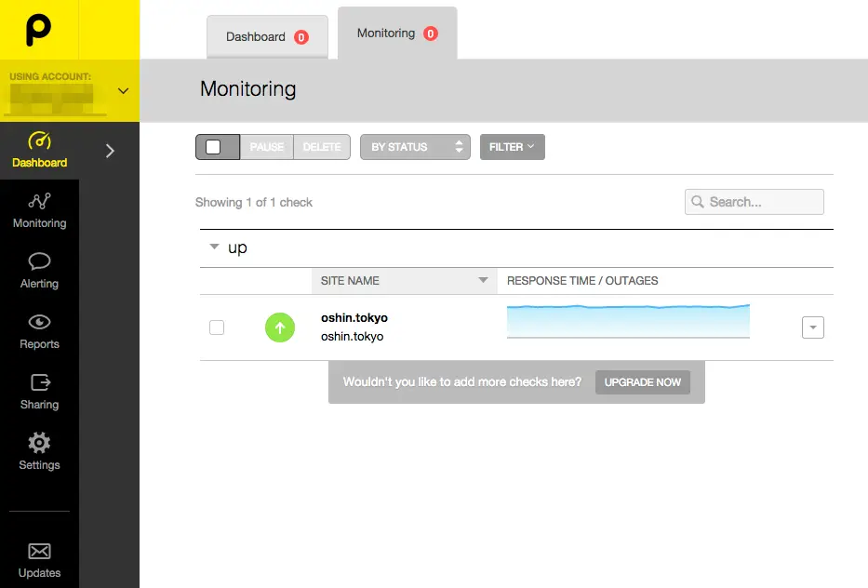Focus the Search input field
Screen dimensions: 868x588
click(763, 202)
